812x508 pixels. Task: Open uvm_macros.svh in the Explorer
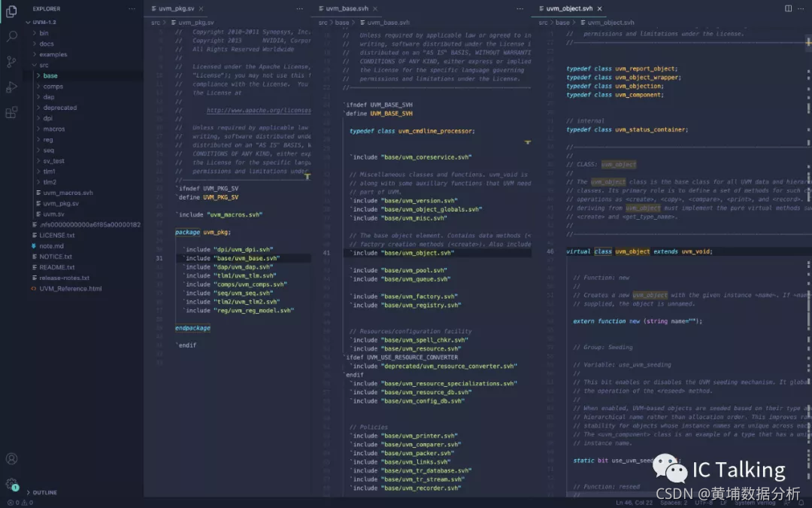pos(68,193)
